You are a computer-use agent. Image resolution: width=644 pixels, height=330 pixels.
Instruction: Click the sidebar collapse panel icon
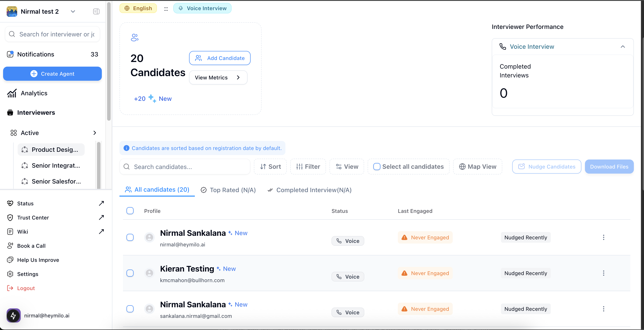[x=96, y=11]
